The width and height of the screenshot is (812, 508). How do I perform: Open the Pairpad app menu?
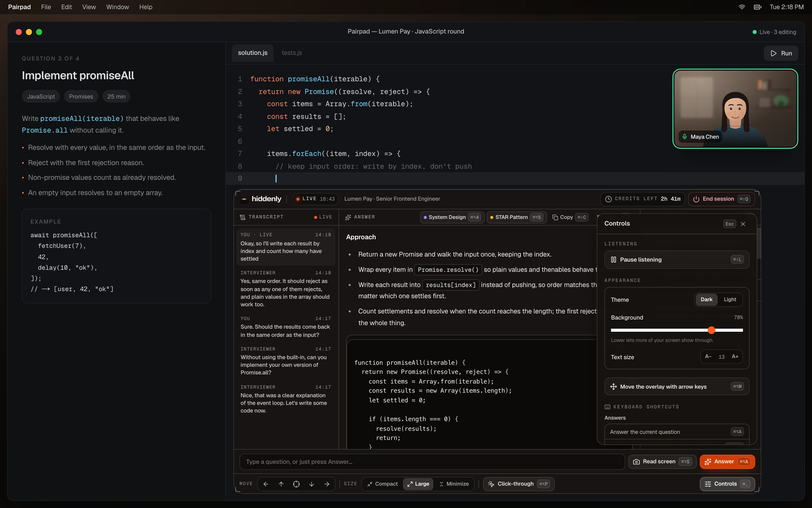click(20, 7)
